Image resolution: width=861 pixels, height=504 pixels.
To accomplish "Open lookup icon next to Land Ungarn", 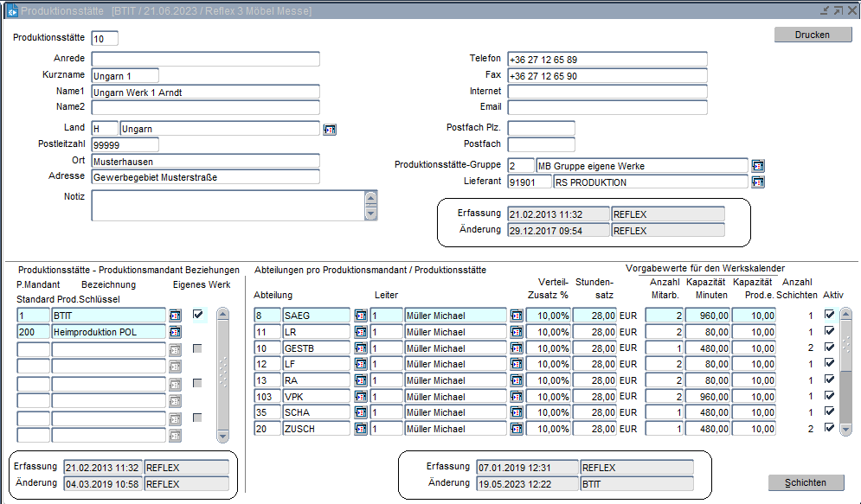I will click(329, 129).
